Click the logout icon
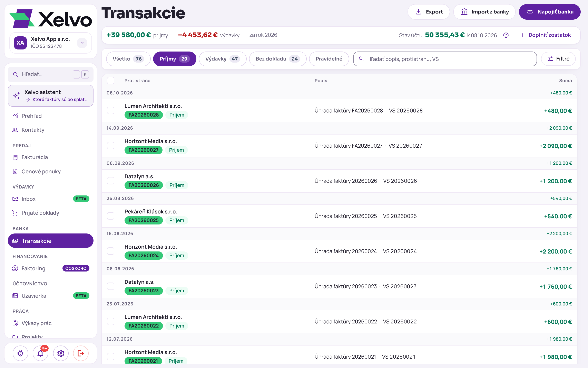This screenshot has width=588, height=368. click(x=81, y=353)
